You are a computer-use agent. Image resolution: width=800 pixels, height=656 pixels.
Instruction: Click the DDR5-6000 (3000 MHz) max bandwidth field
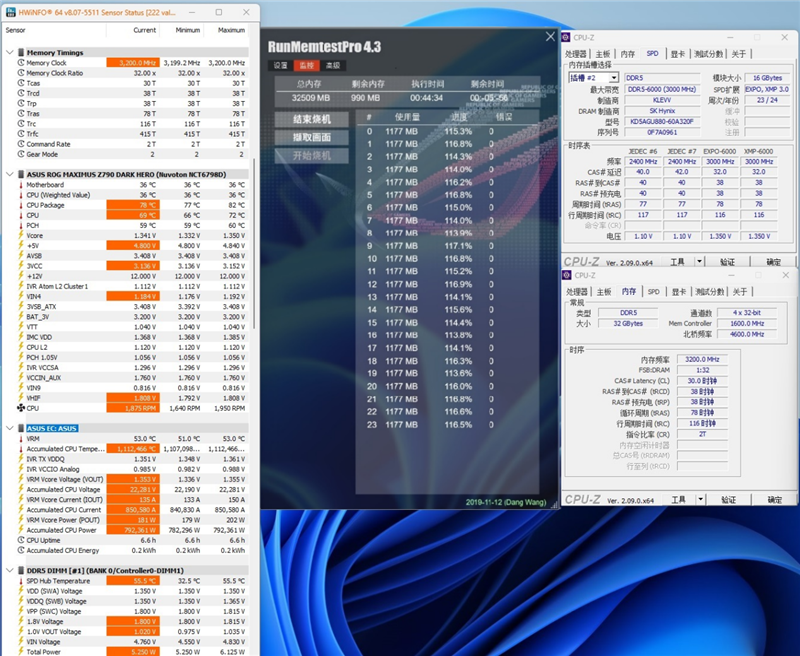(662, 89)
